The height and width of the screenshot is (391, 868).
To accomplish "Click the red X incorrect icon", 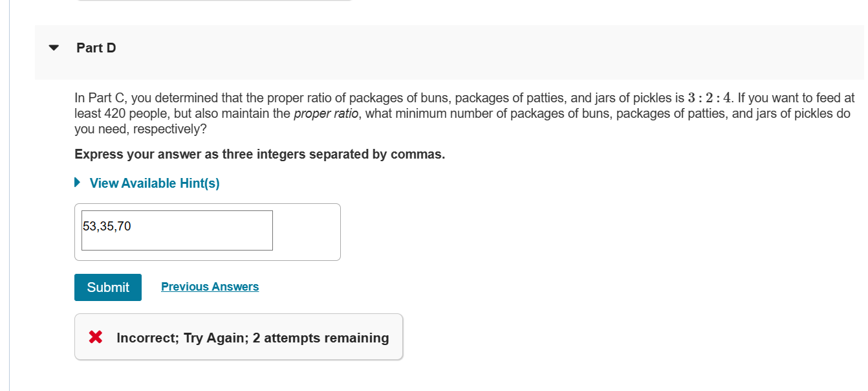I will [x=96, y=337].
